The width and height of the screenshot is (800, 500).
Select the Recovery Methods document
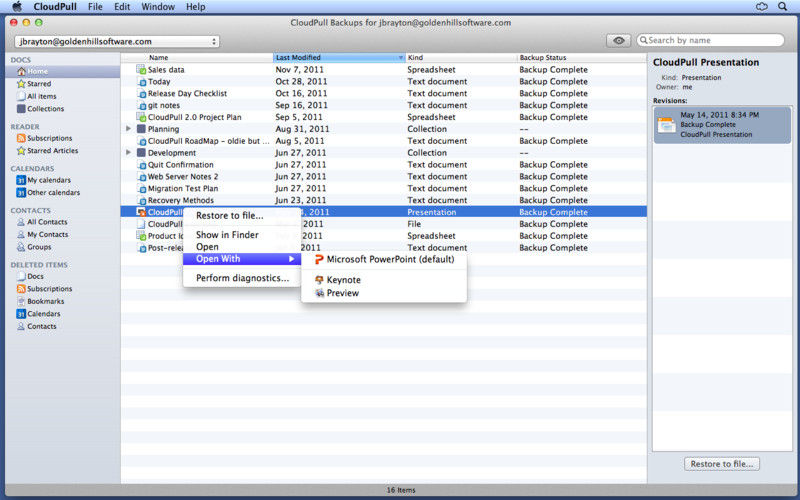[384, 200]
